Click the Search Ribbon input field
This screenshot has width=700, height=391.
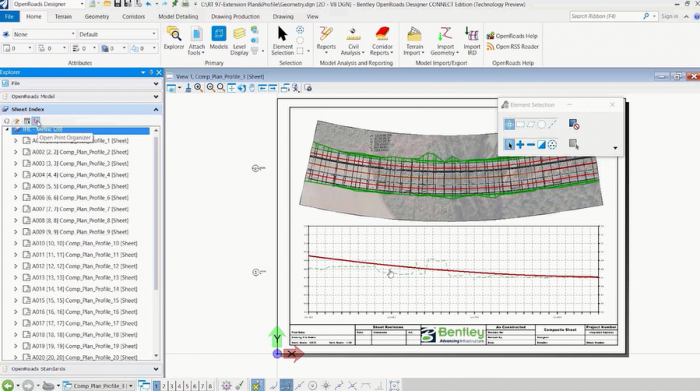(x=606, y=16)
